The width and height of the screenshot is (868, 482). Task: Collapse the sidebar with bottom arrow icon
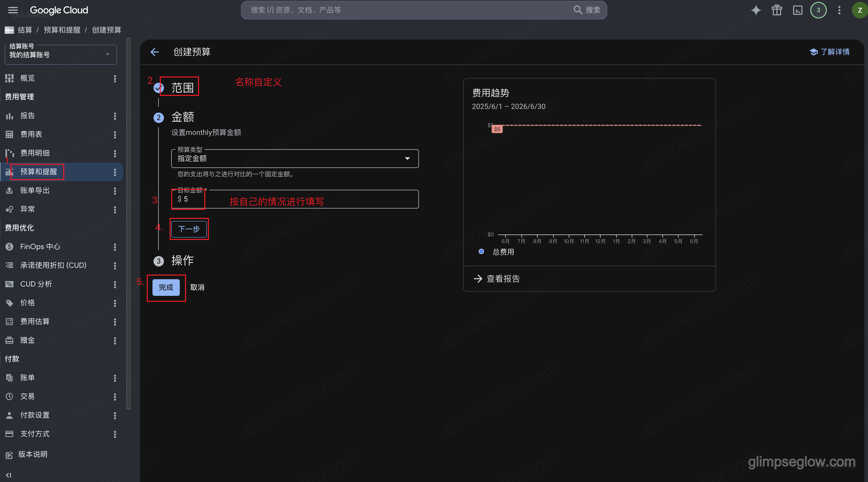point(9,475)
